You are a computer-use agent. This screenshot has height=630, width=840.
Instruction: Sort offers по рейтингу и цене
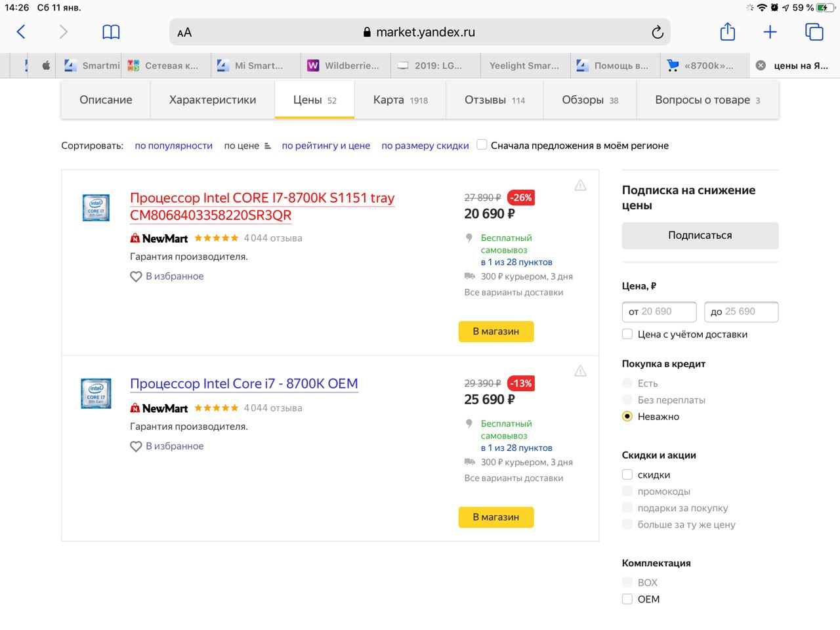click(326, 146)
